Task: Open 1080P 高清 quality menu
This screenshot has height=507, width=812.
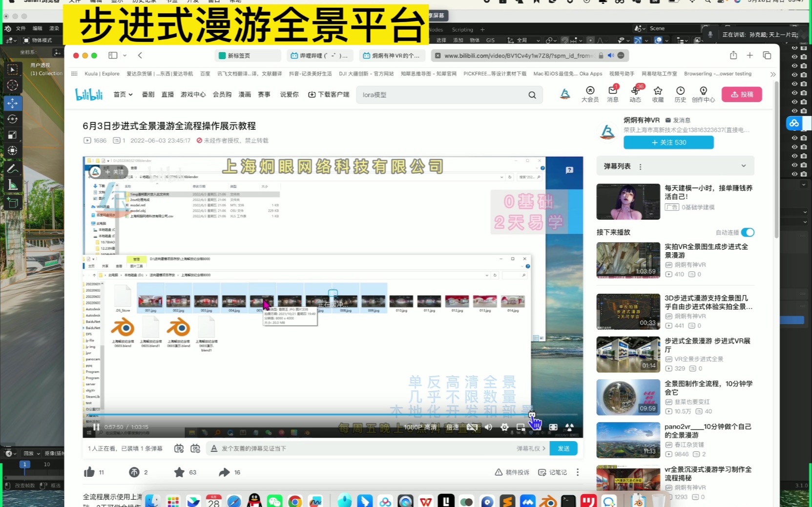Action: point(420,427)
